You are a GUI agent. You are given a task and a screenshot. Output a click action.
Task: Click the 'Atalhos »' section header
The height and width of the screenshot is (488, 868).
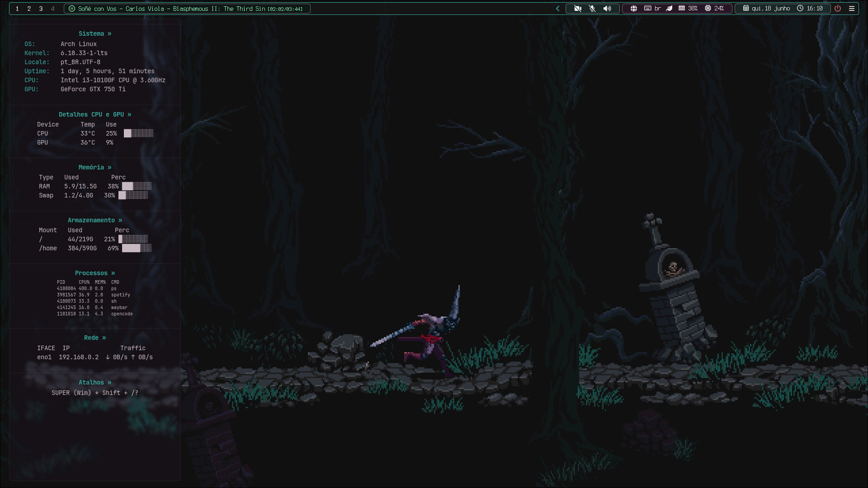coord(95,382)
